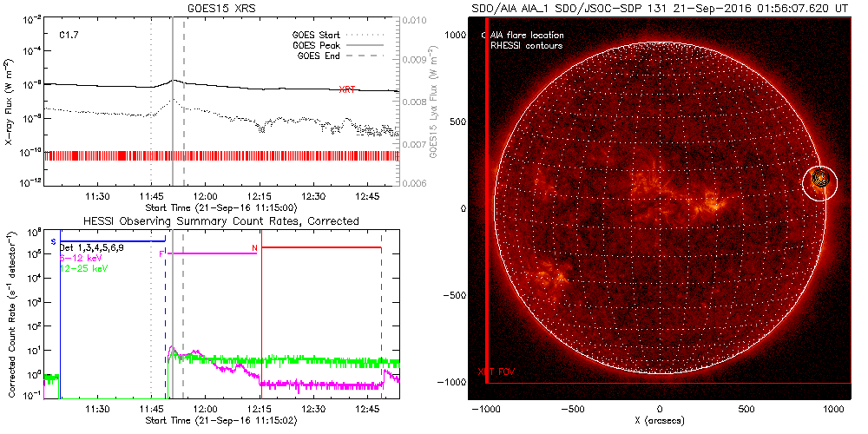Click the HESSI Observing Summary plot title

pyautogui.click(x=221, y=221)
